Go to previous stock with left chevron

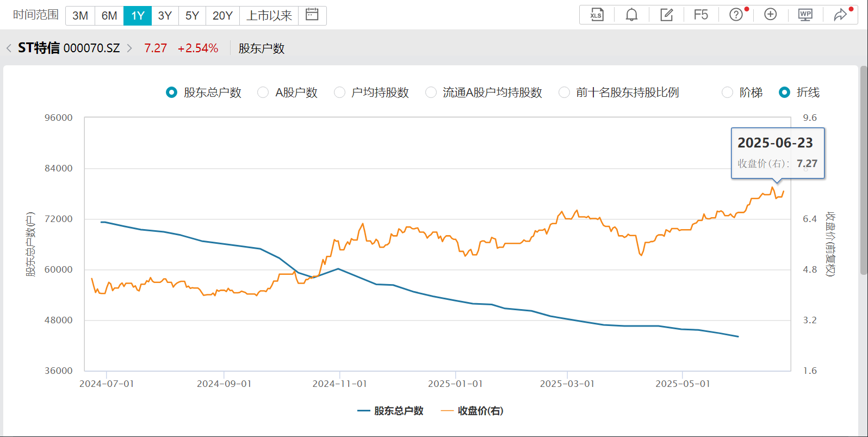tap(9, 48)
